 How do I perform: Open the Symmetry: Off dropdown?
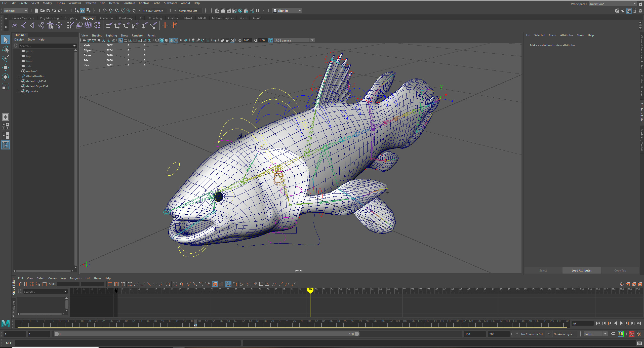pyautogui.click(x=190, y=11)
